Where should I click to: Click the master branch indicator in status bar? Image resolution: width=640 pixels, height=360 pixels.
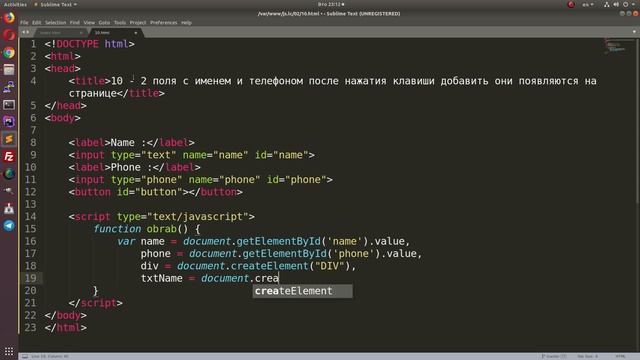[554, 356]
